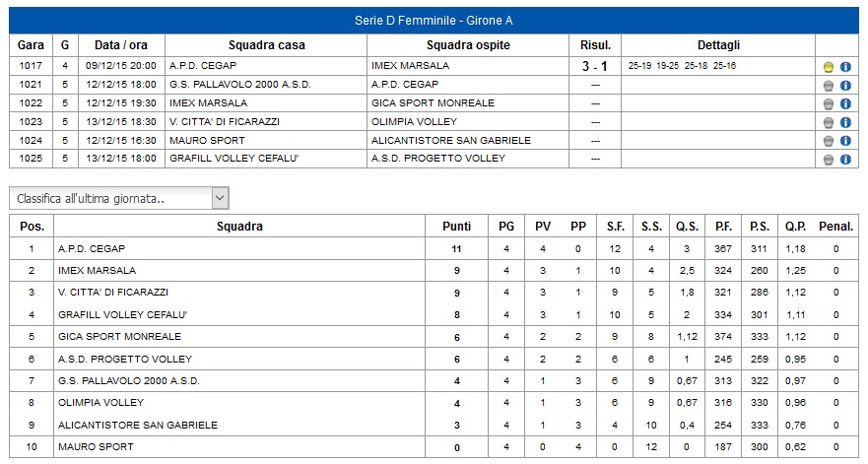Click the Dettagli column header

(x=718, y=45)
